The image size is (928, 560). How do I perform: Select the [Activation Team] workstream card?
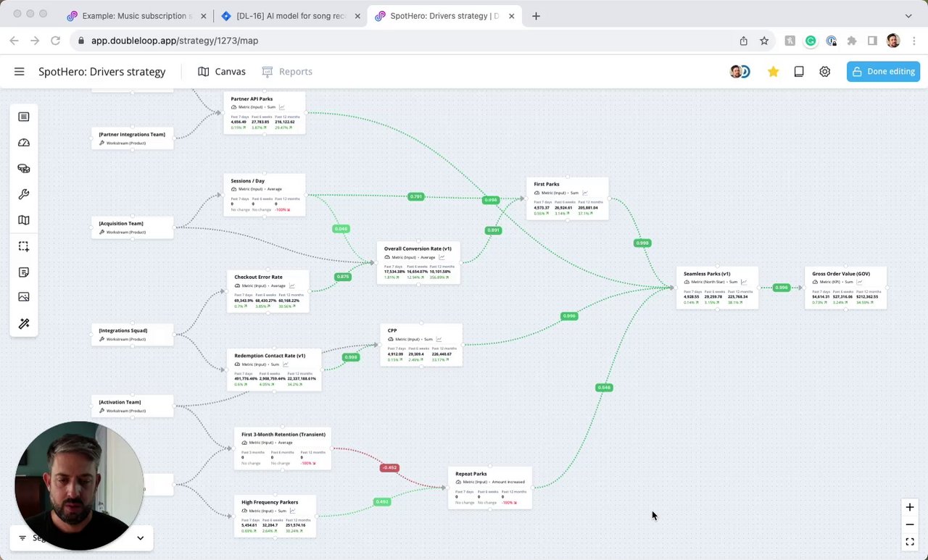pyautogui.click(x=133, y=406)
